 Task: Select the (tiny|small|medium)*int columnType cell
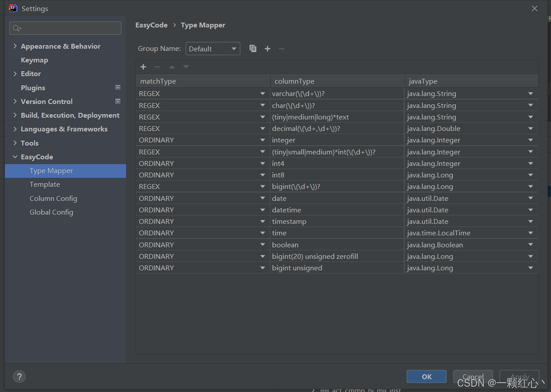coord(337,152)
